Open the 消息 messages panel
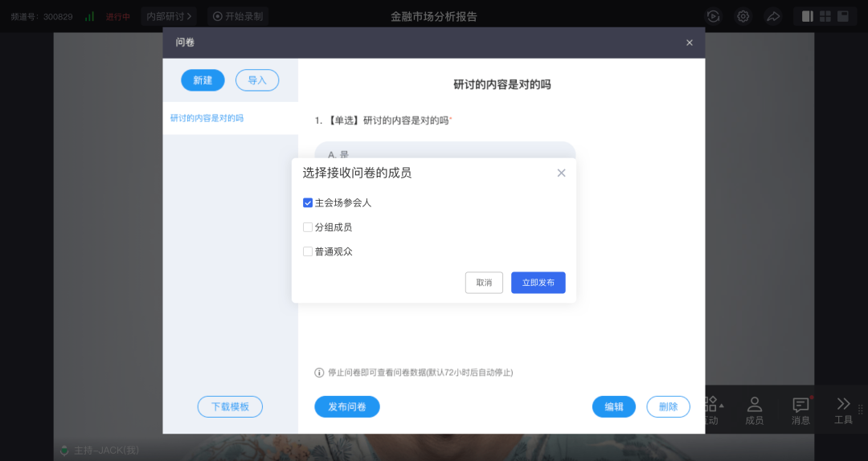868x461 pixels. coord(800,410)
